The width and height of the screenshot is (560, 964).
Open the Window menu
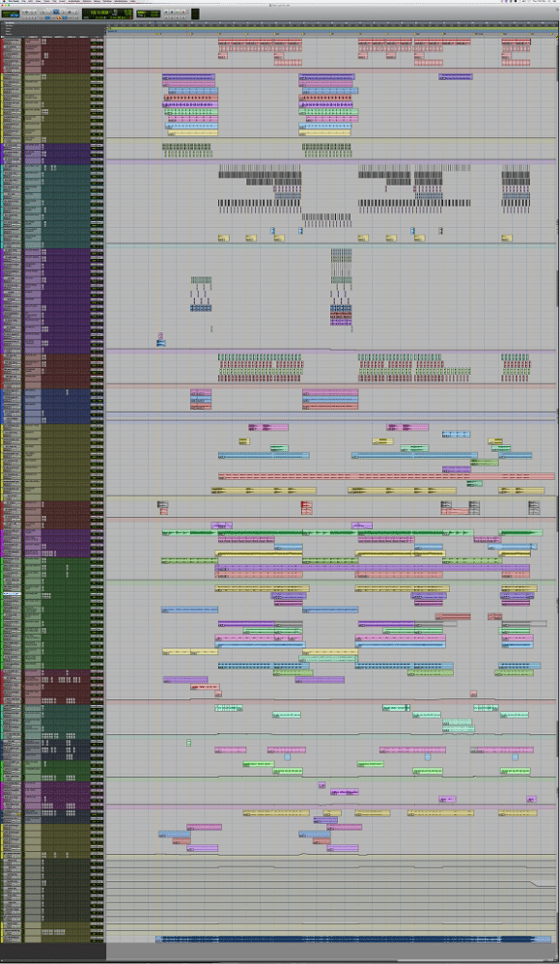pos(107,2)
